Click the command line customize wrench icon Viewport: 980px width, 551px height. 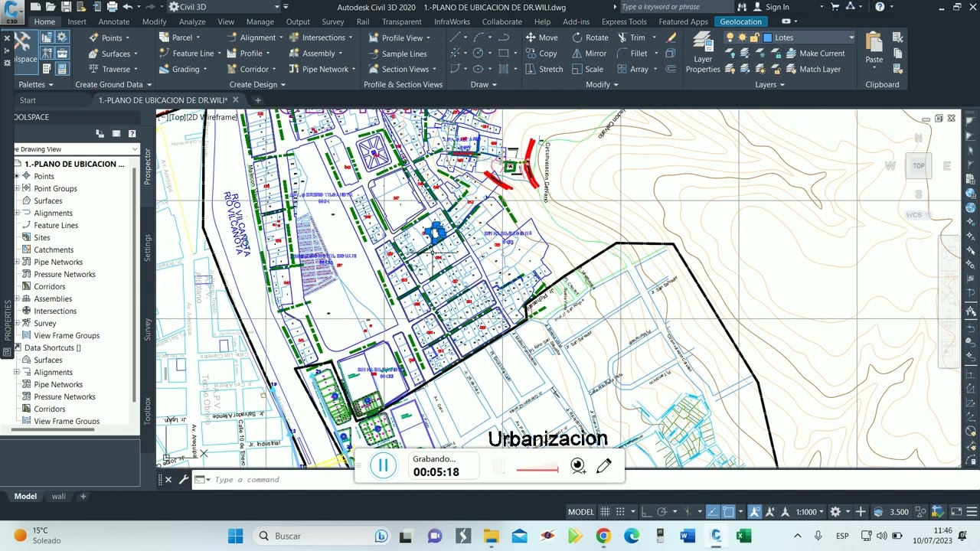pos(184,480)
